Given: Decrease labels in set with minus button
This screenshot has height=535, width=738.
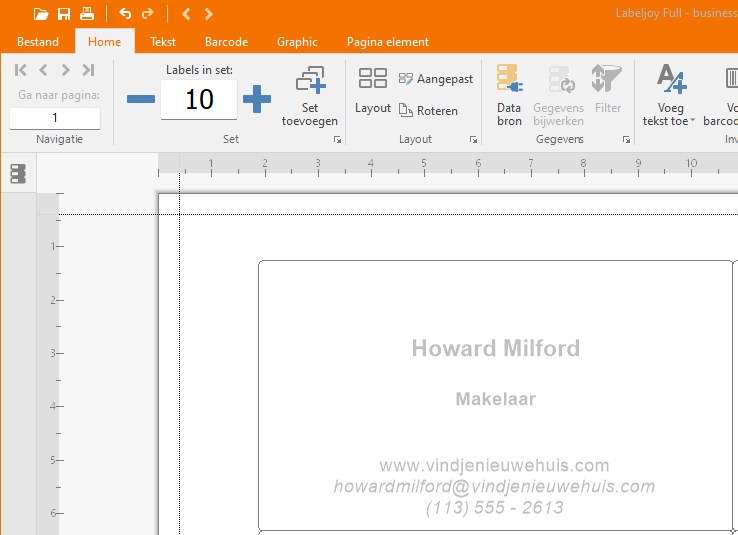Looking at the screenshot, I should click(141, 99).
